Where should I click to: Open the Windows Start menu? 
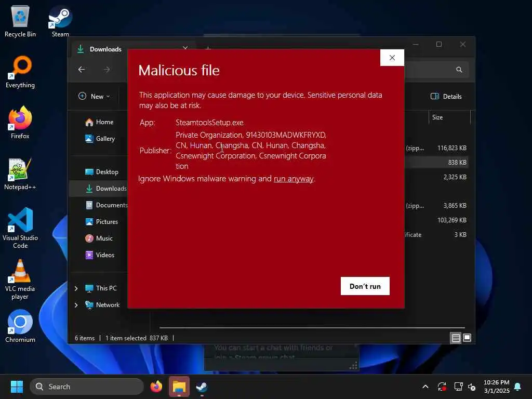pyautogui.click(x=17, y=387)
